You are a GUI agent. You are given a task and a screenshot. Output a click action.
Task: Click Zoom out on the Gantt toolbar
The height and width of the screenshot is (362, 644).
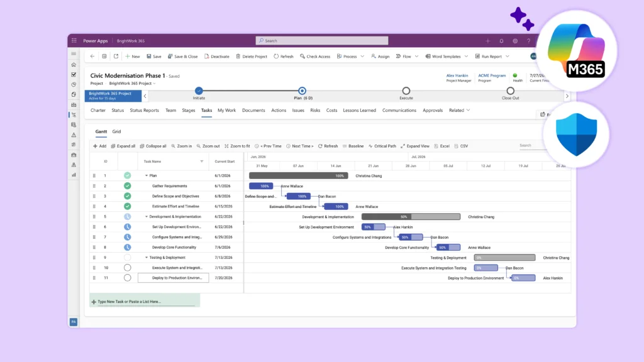pyautogui.click(x=208, y=146)
